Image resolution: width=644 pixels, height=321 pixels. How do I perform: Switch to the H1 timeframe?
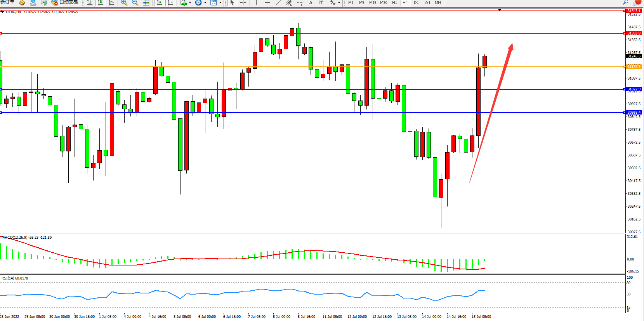coord(394,3)
